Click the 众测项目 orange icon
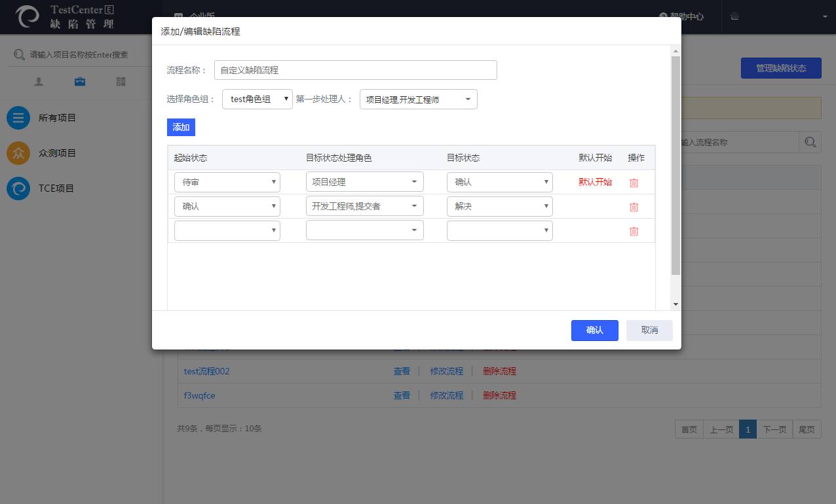 (x=18, y=153)
